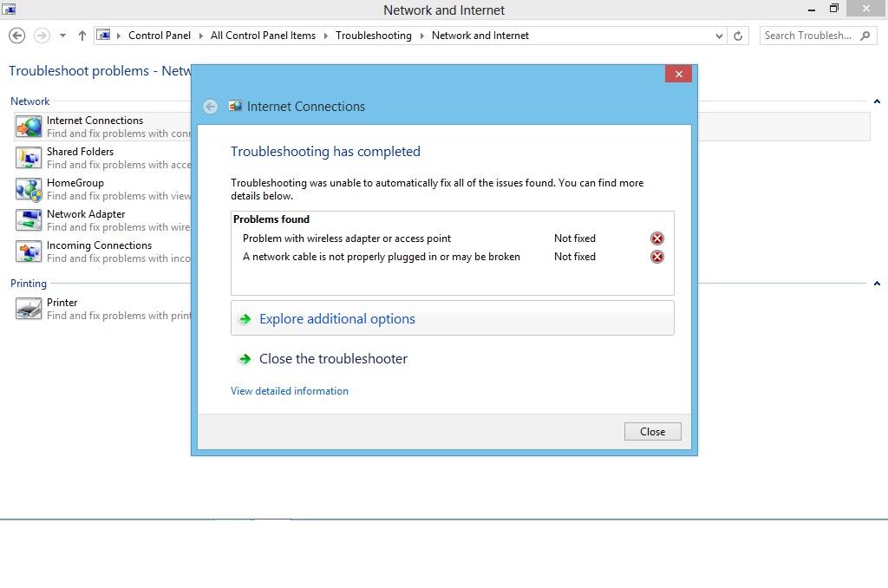Click the Printer icon
This screenshot has width=888, height=588.
(x=29, y=309)
